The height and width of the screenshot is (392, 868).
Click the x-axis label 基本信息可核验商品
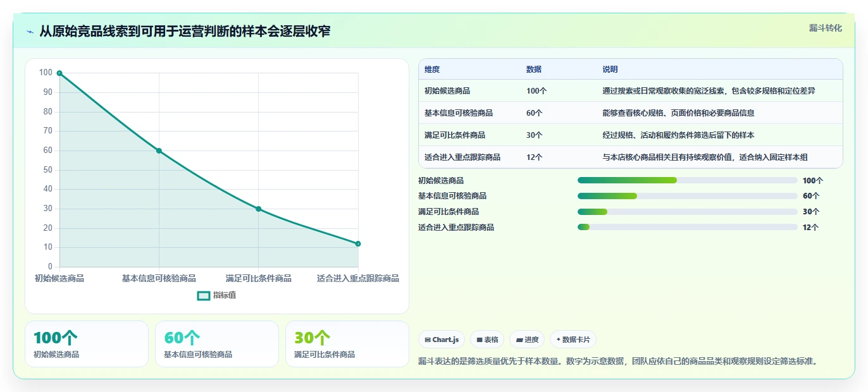[159, 279]
